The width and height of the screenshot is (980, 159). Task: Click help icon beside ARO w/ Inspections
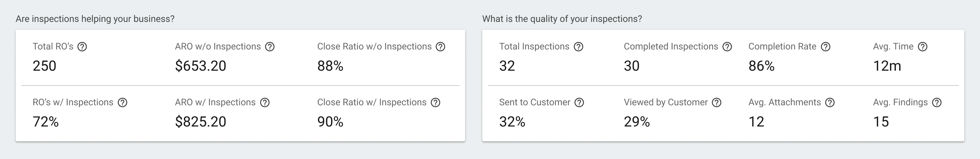(265, 102)
